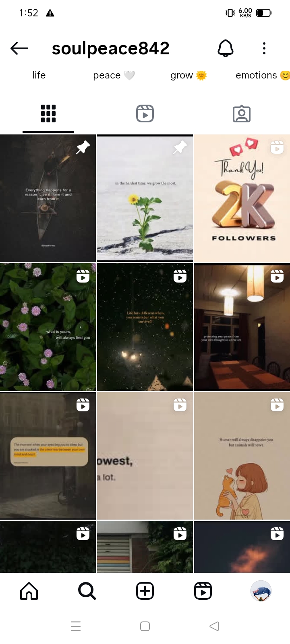
Task: Tap the Android system back triangle button
Action: 214,626
